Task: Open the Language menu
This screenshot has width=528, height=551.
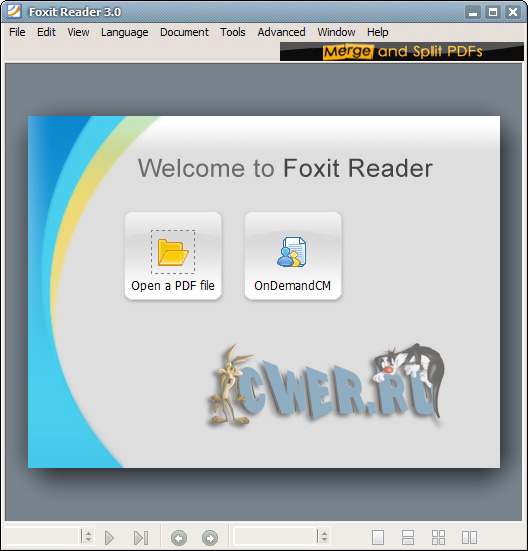Action: tap(124, 32)
